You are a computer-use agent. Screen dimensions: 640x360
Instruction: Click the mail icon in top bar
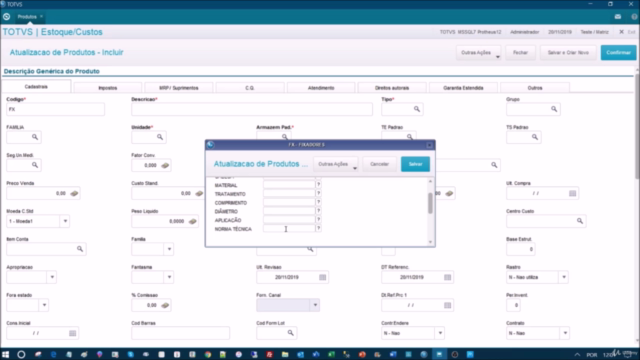(x=618, y=17)
